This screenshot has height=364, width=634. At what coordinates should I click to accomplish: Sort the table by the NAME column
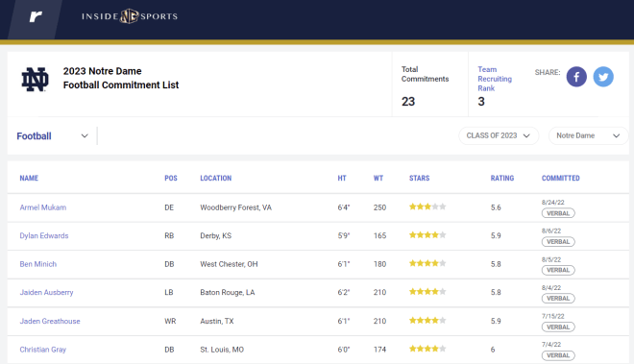point(29,178)
